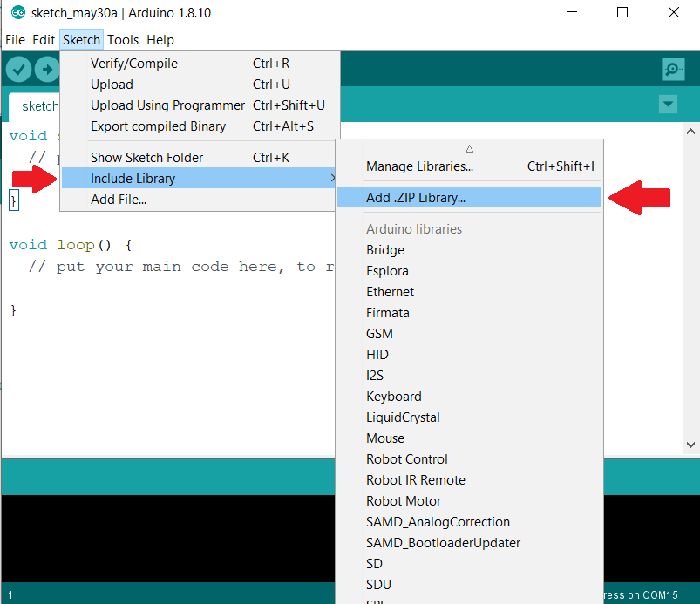Maximize the Arduino window
The image size is (700, 604).
622,12
